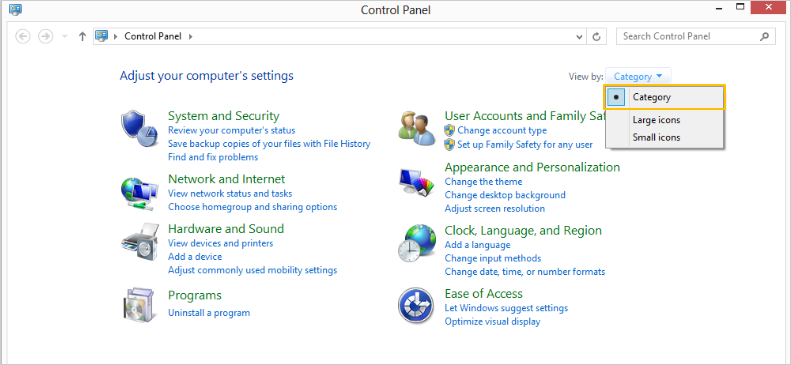Open the Ease of Access icon
Viewport: 791px width, 365px height.
tap(416, 305)
